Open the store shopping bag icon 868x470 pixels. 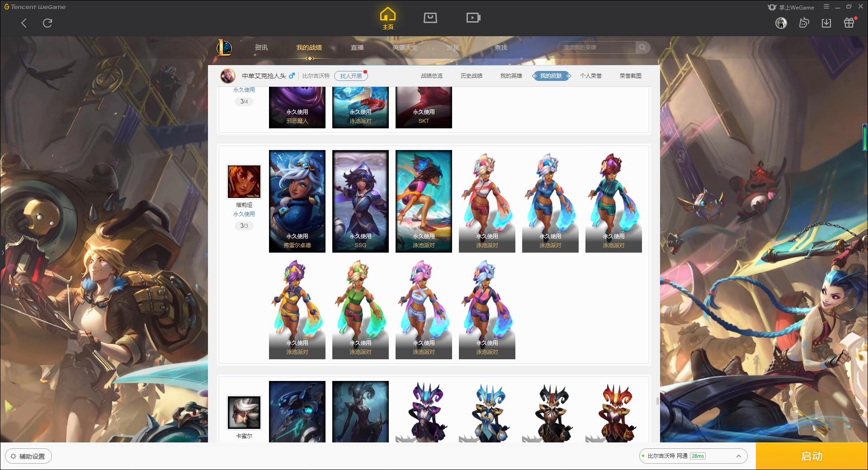(430, 18)
